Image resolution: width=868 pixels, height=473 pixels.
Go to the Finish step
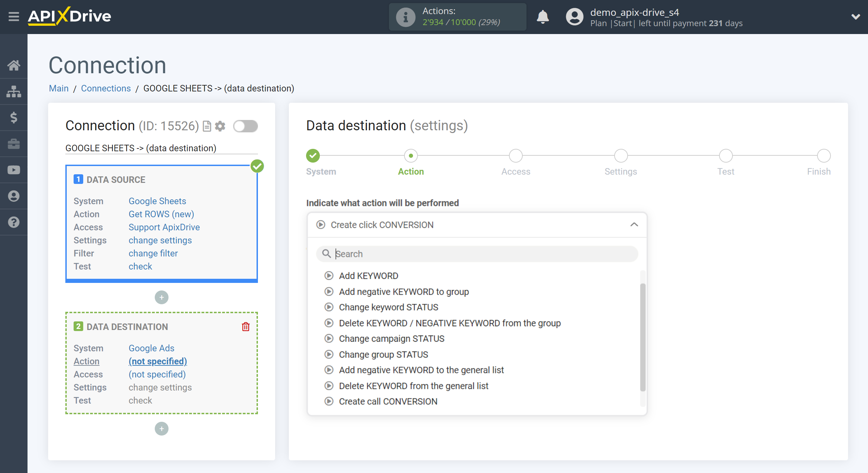(x=824, y=156)
